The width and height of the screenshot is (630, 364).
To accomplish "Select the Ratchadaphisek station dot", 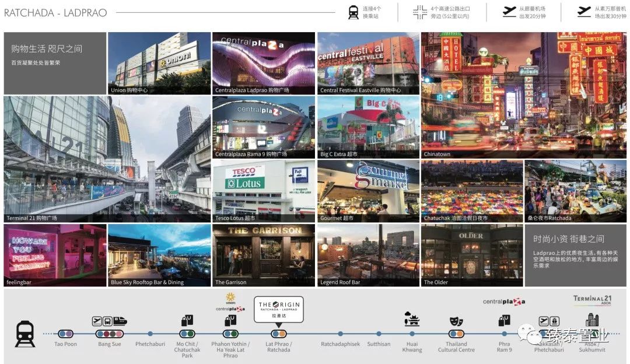I will tap(340, 334).
